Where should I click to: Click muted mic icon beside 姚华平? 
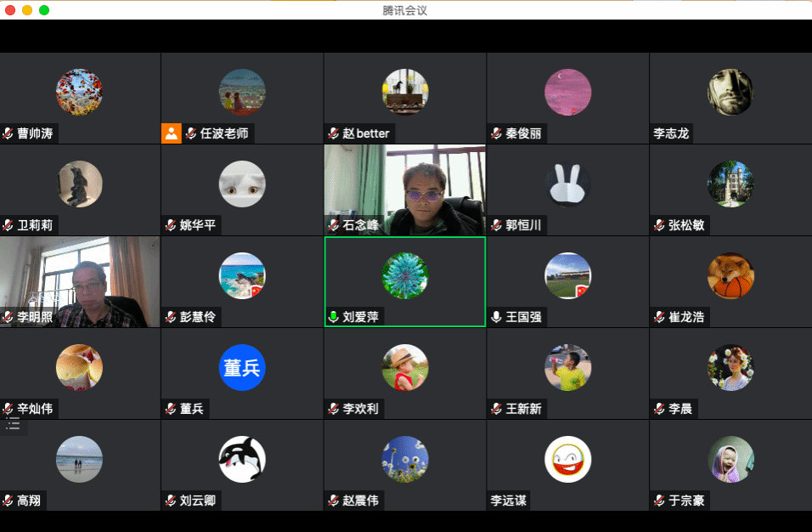pos(171,225)
